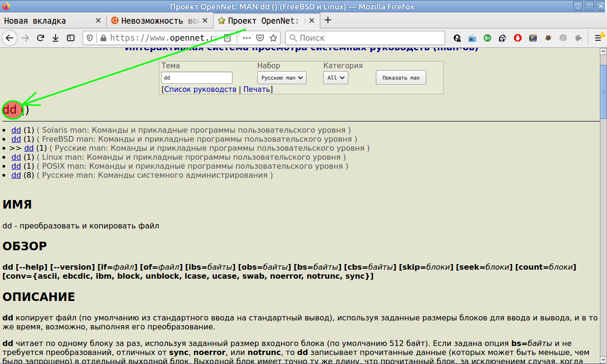Viewport: 607px width, 364px height.
Task: Toggle reader view icon in address bar
Action: click(x=228, y=38)
